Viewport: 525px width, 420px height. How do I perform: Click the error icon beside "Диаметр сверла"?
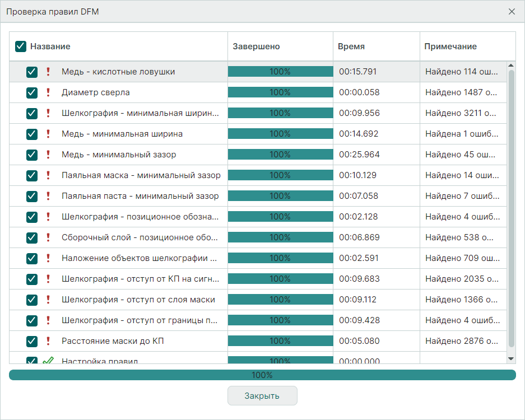[48, 92]
